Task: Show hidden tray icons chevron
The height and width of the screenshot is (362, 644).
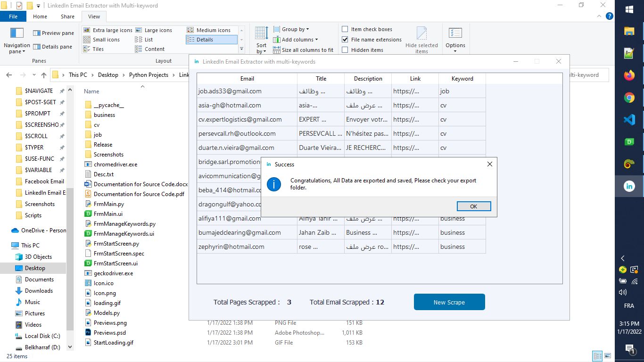Action: click(623, 258)
